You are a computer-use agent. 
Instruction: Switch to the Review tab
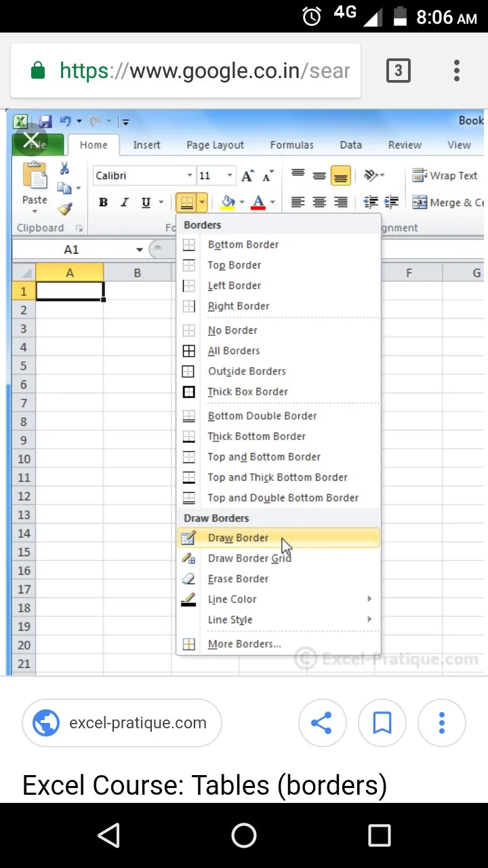[x=405, y=144]
